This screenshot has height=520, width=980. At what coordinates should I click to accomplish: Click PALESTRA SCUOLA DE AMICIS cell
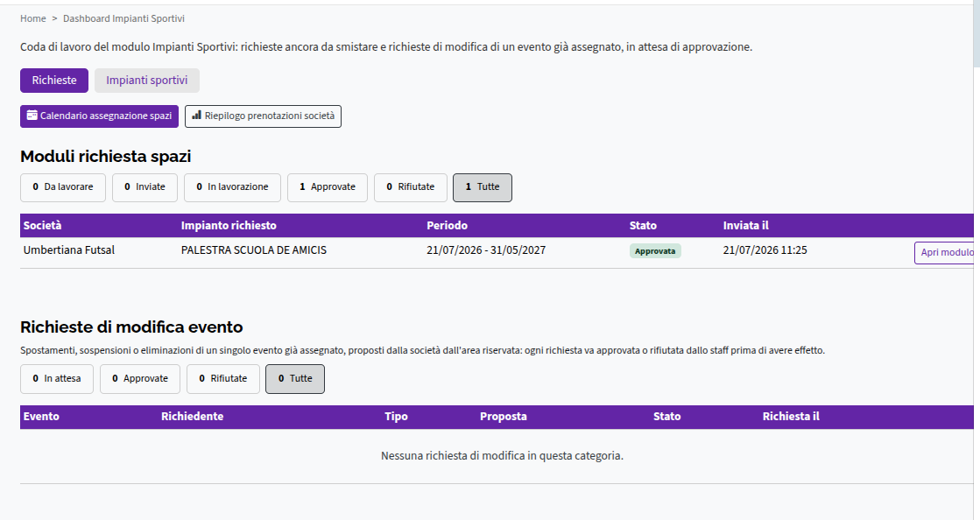click(x=254, y=250)
